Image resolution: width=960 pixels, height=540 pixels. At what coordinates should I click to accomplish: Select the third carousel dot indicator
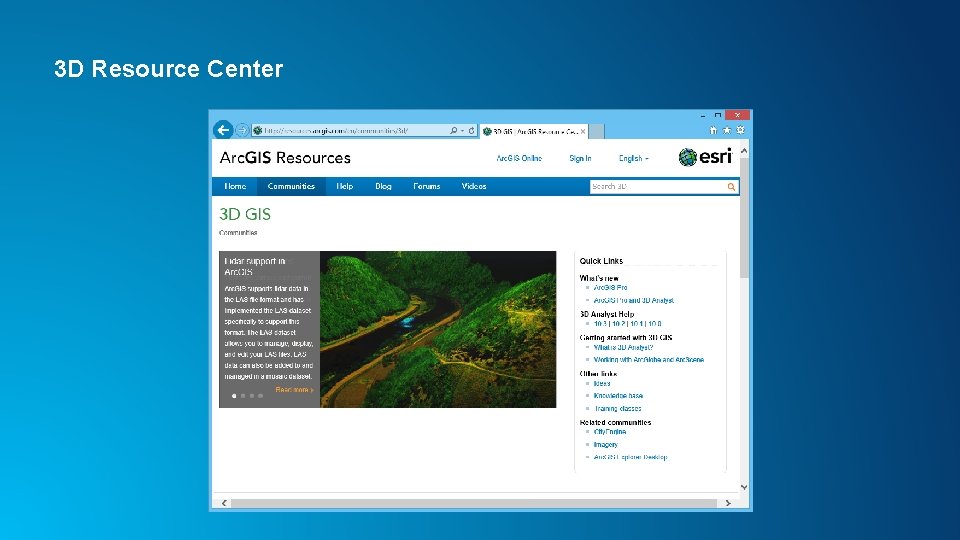click(x=252, y=396)
